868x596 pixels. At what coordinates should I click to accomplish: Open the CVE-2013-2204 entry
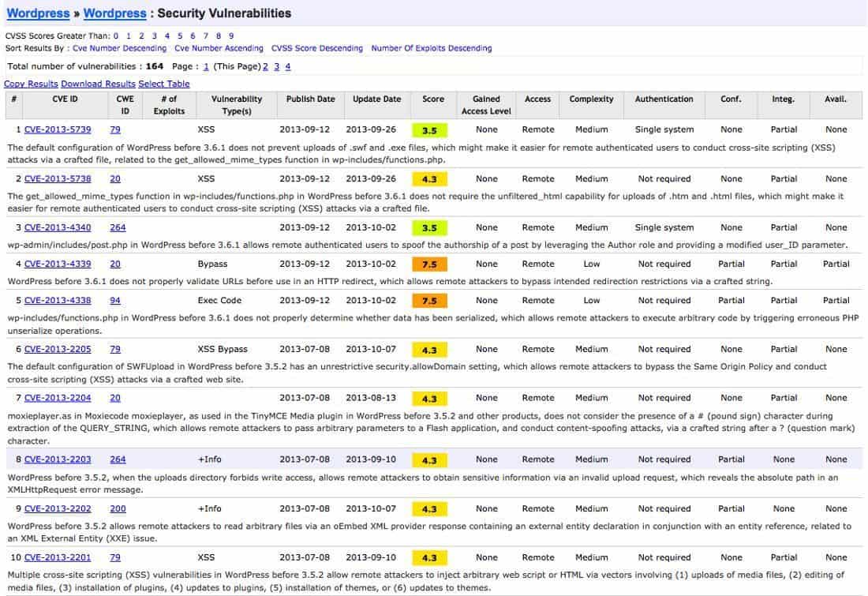[58, 399]
